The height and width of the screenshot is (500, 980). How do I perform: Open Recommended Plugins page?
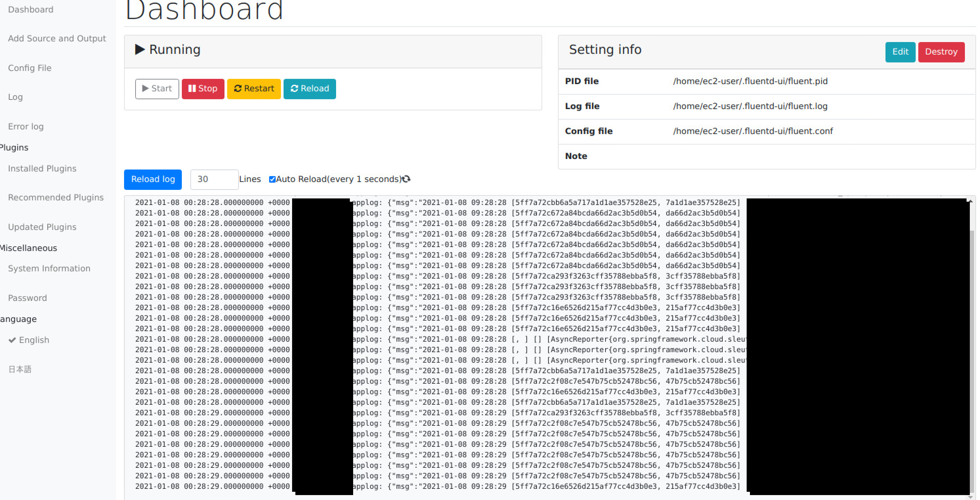pyautogui.click(x=55, y=197)
